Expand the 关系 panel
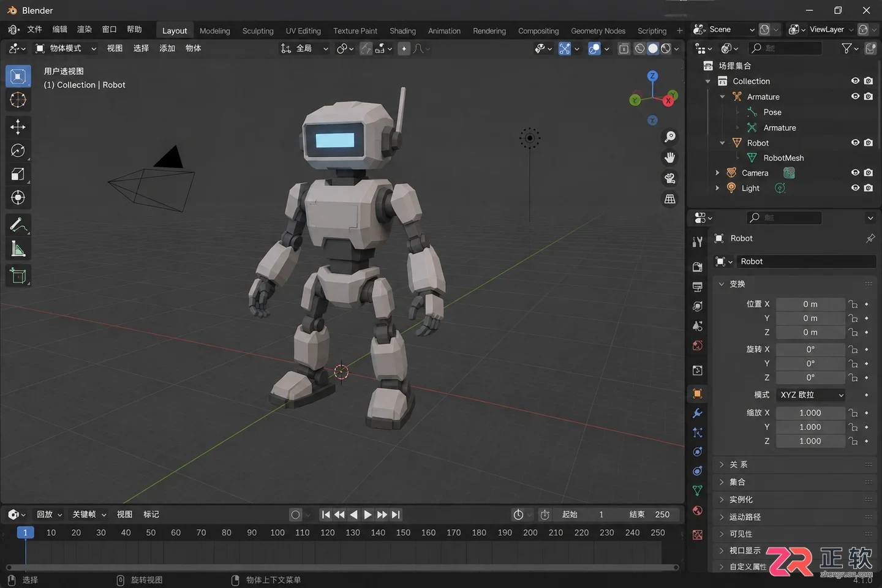This screenshot has height=588, width=882. pos(795,465)
